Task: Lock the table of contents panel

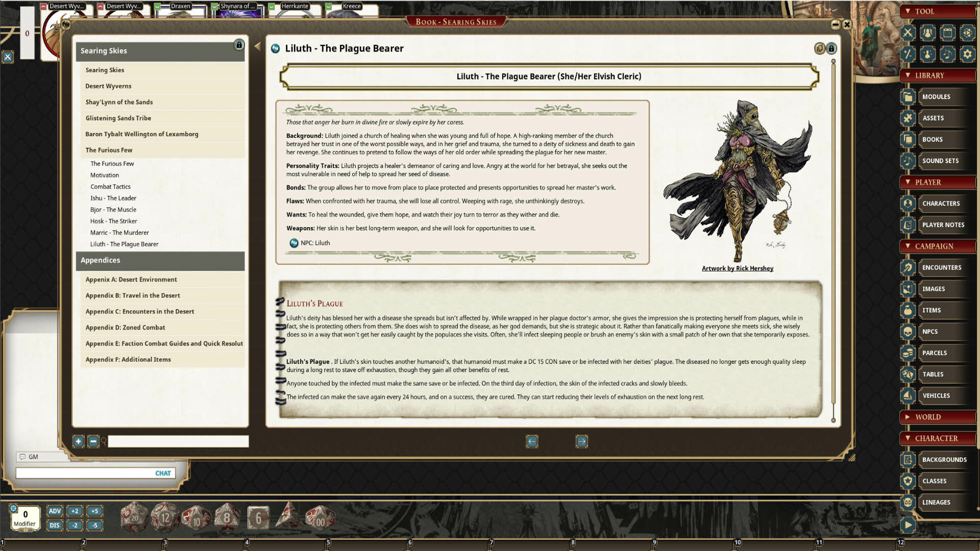Action: [239, 45]
